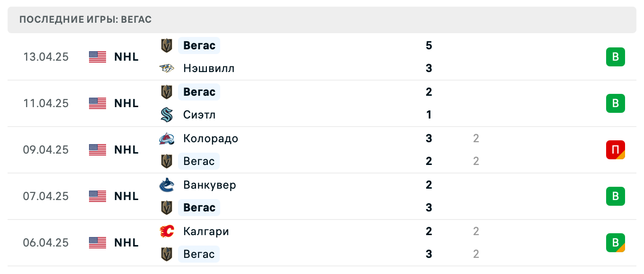The image size is (644, 274).
Task: Open the Калгари team link
Action: click(x=206, y=231)
